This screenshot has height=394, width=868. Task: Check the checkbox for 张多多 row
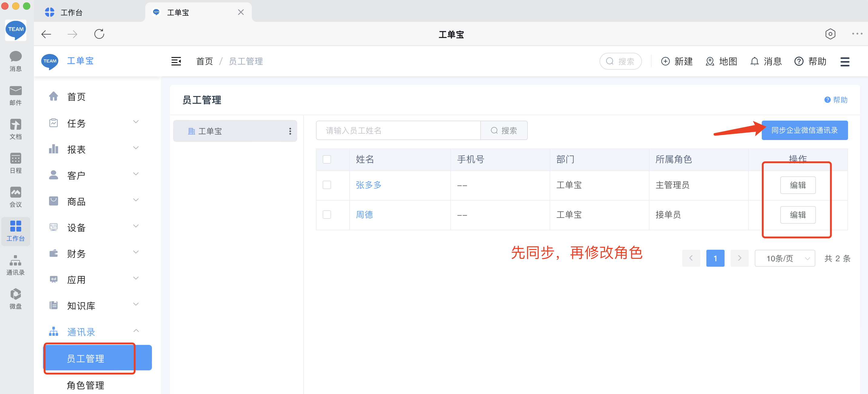click(327, 185)
